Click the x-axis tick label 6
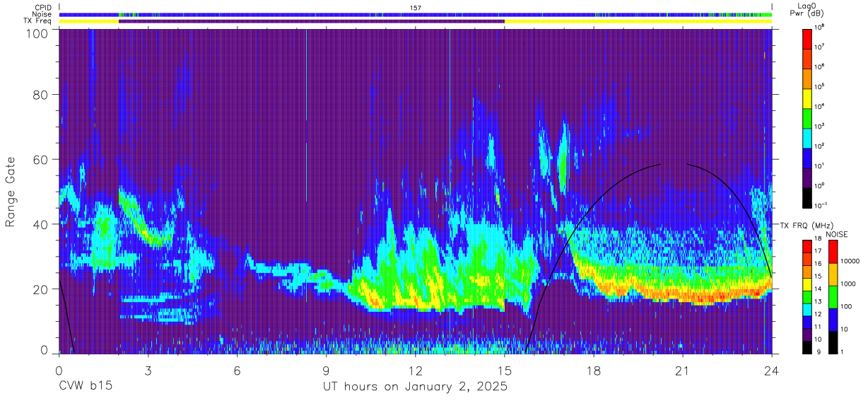 pyautogui.click(x=237, y=370)
